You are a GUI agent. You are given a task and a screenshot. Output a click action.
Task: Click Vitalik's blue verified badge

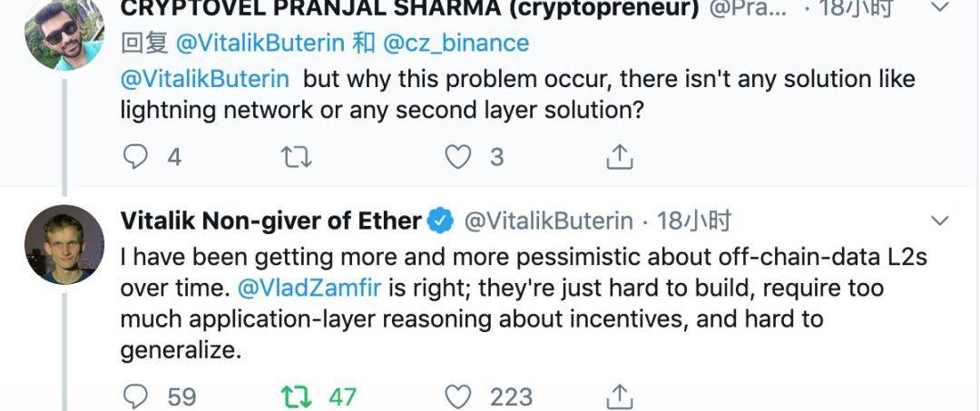point(441,220)
